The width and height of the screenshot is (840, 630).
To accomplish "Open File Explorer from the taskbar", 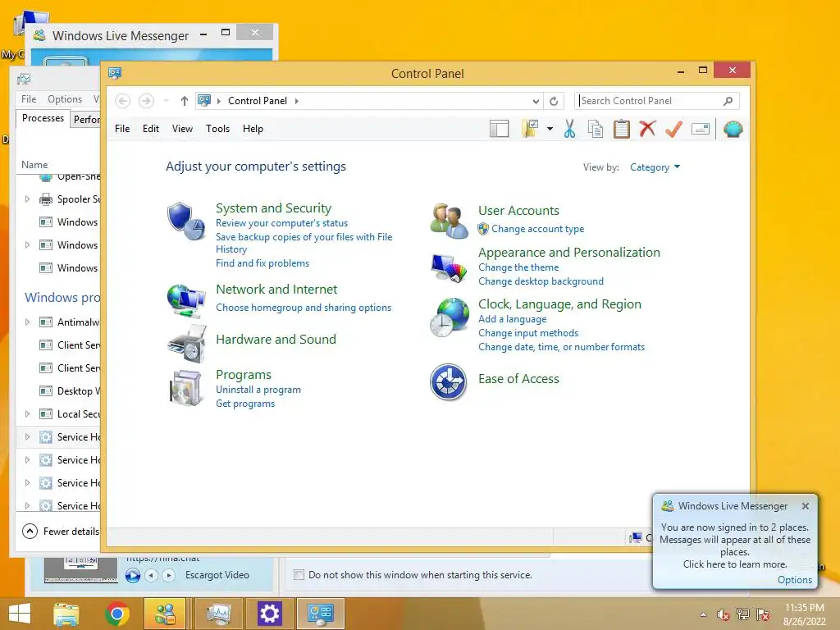I will pos(66,614).
